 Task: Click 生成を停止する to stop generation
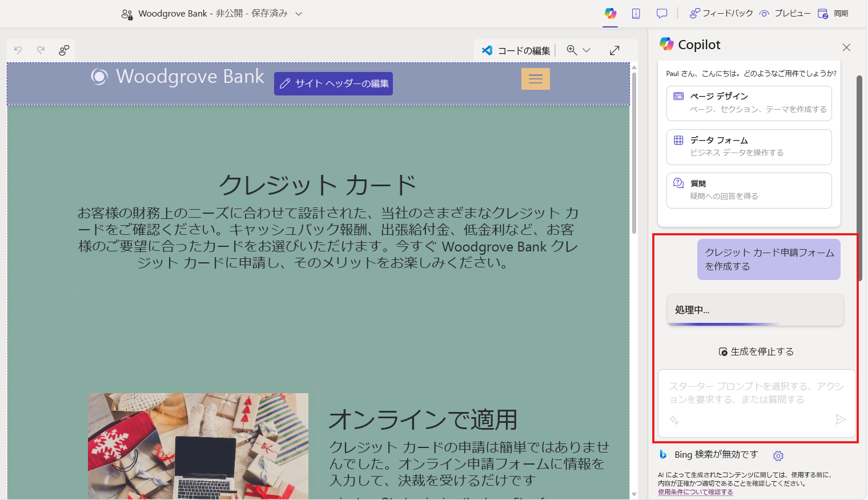tap(756, 351)
